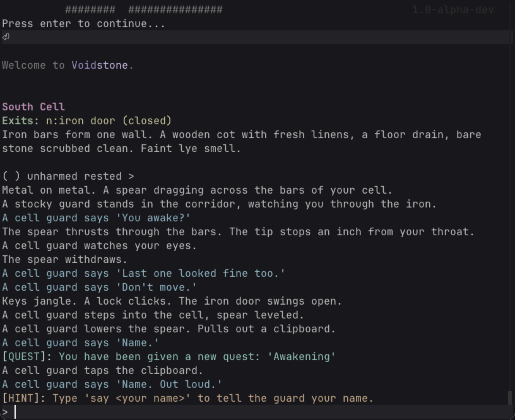Click the command input field at bottom
The height and width of the screenshot is (420, 515).
[252, 412]
